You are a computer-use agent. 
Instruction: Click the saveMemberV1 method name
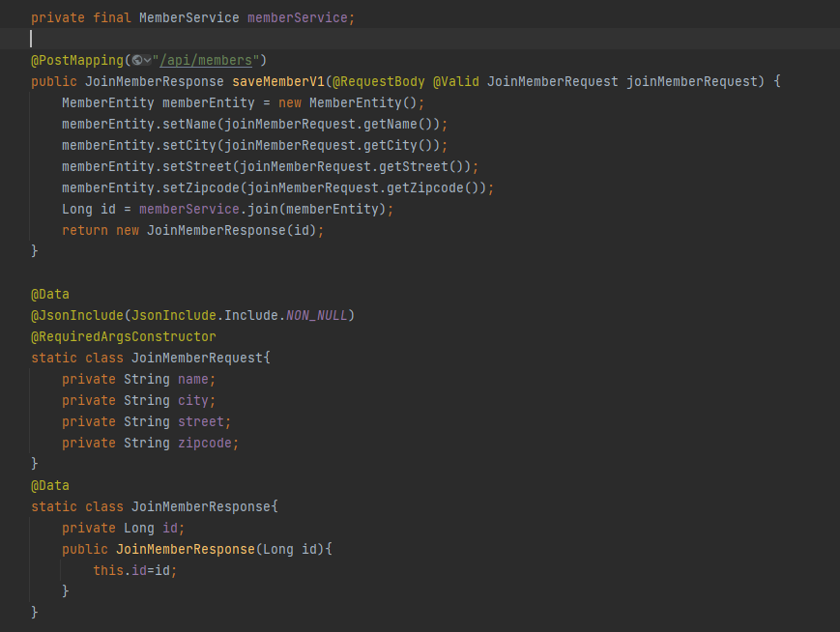tap(278, 81)
